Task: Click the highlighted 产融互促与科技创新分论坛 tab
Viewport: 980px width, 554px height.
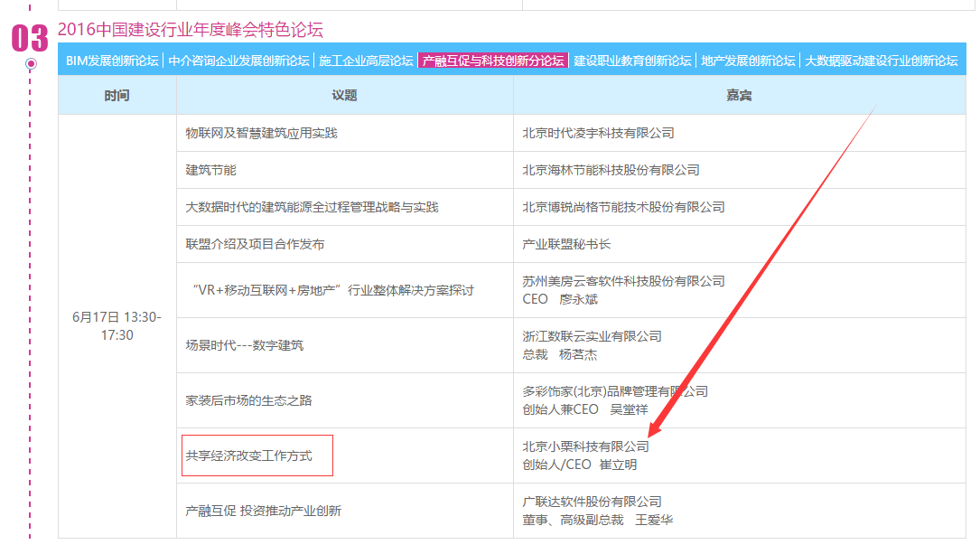Action: (493, 61)
